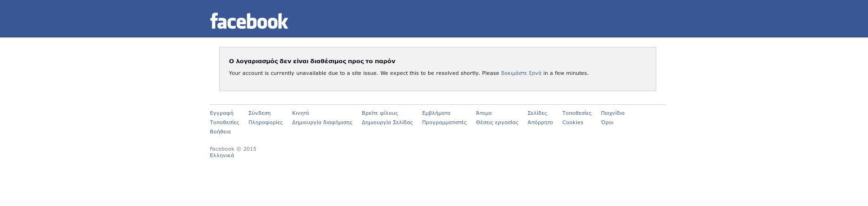Open the Άτομα link
This screenshot has height=206, width=868.
pyautogui.click(x=483, y=113)
